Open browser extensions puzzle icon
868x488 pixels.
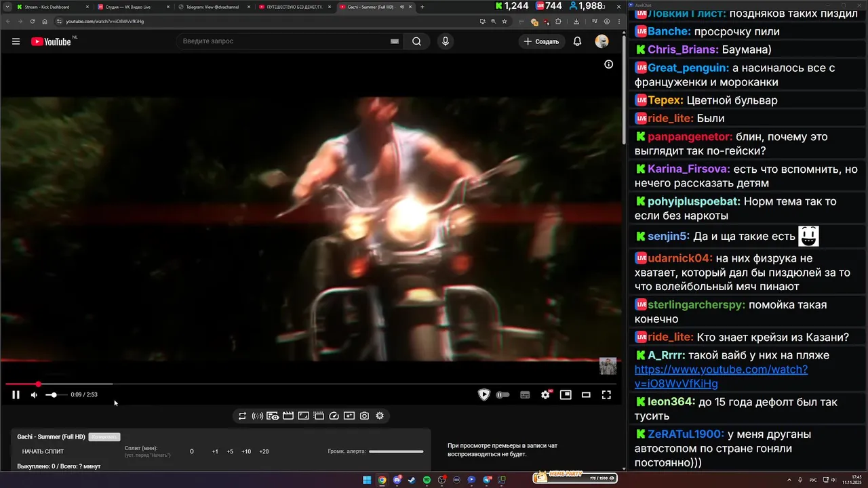click(x=558, y=21)
